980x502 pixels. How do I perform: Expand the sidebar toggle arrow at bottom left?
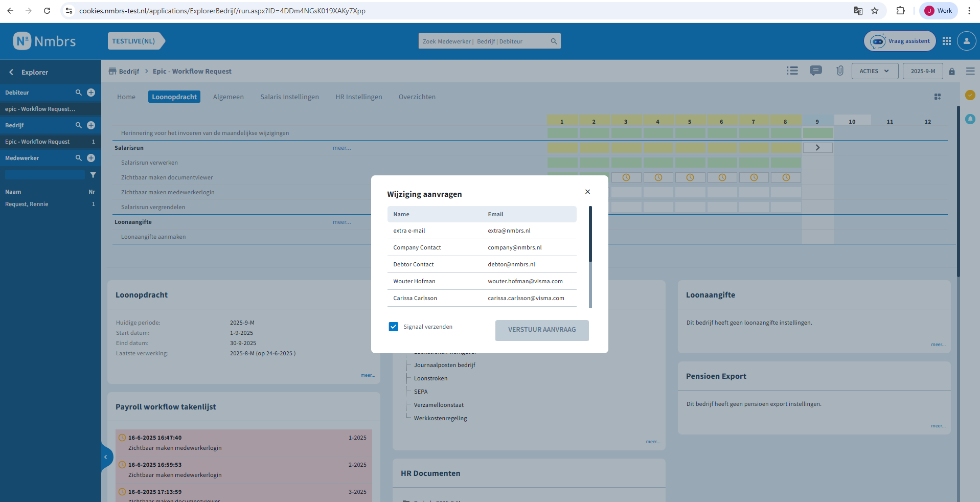click(106, 457)
